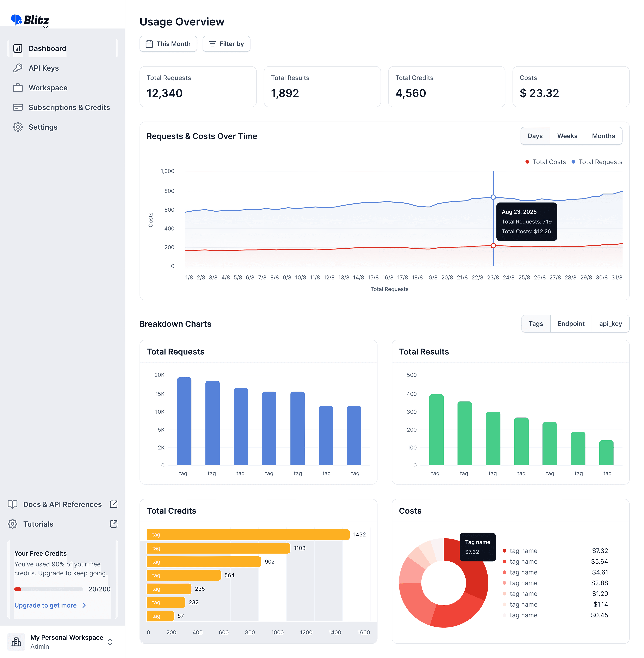644x658 pixels.
Task: Open Tutorials external link icon
Action: coord(114,524)
